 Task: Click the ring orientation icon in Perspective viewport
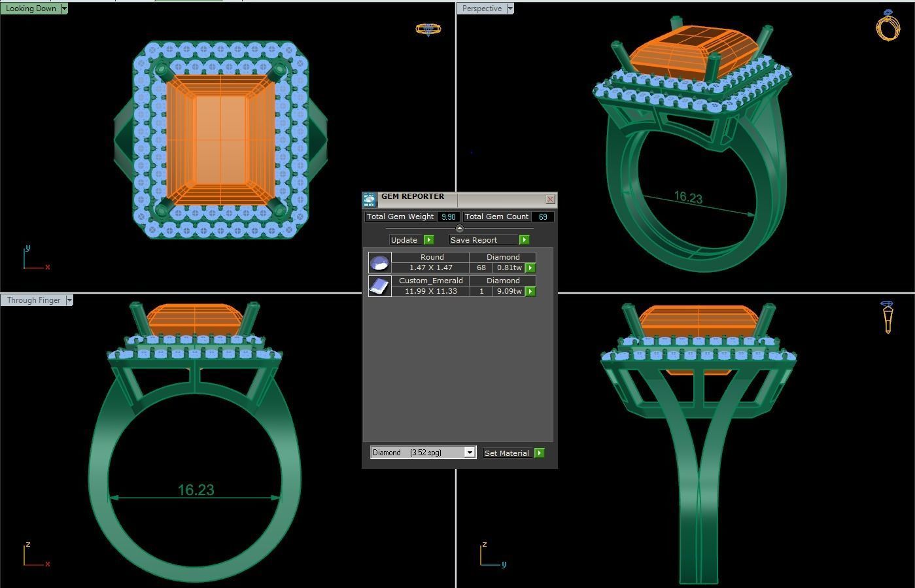(x=888, y=26)
